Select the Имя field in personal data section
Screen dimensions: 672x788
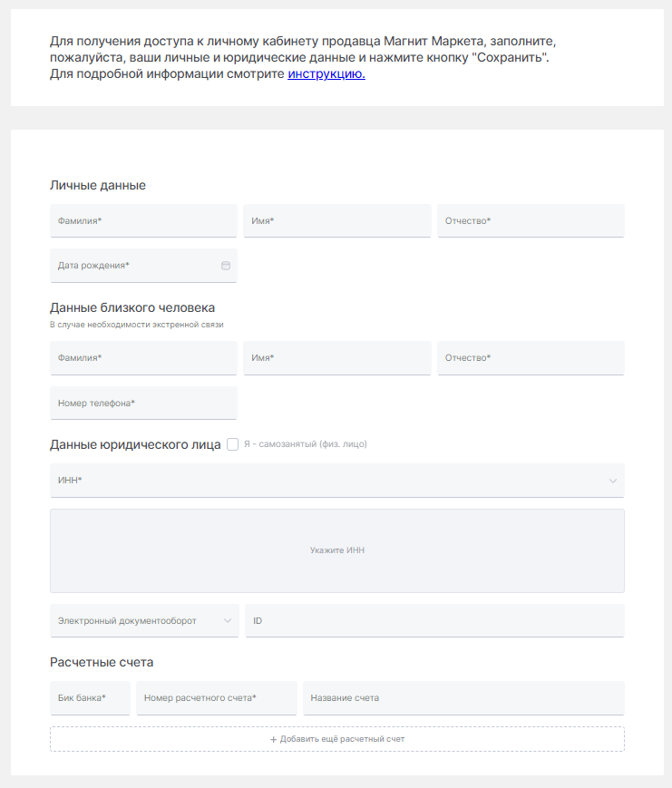click(x=336, y=220)
